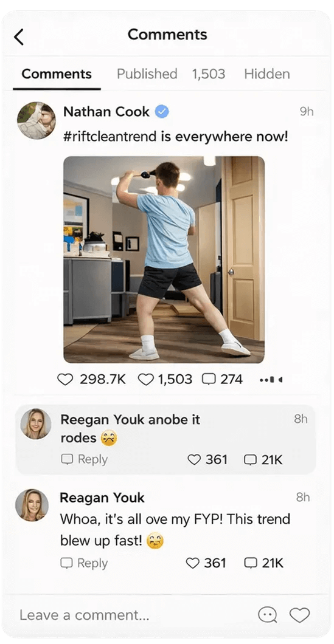Tap the heart icon in the comment bar
Screen dimensions: 334x644
pyautogui.click(x=299, y=615)
